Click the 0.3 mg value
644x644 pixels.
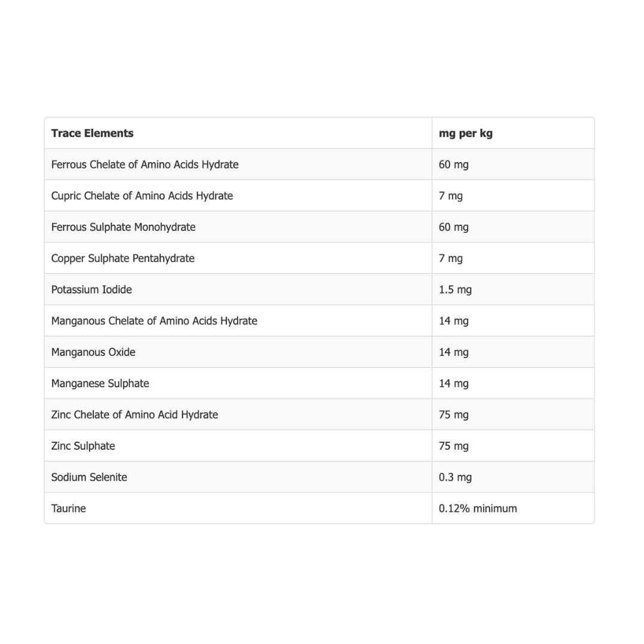(455, 477)
